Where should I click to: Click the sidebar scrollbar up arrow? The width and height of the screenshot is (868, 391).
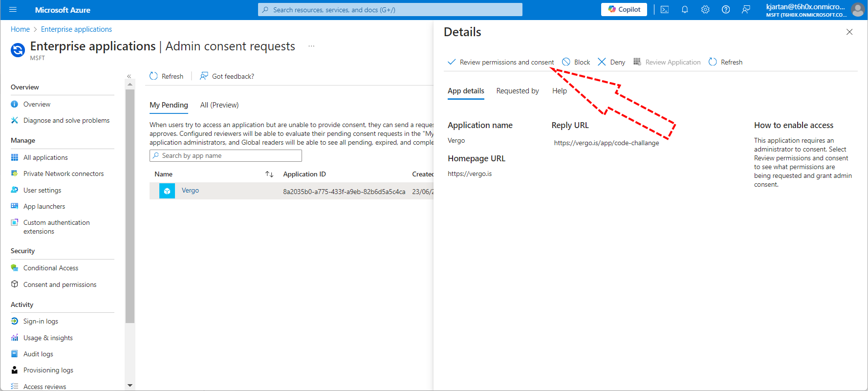tap(130, 85)
